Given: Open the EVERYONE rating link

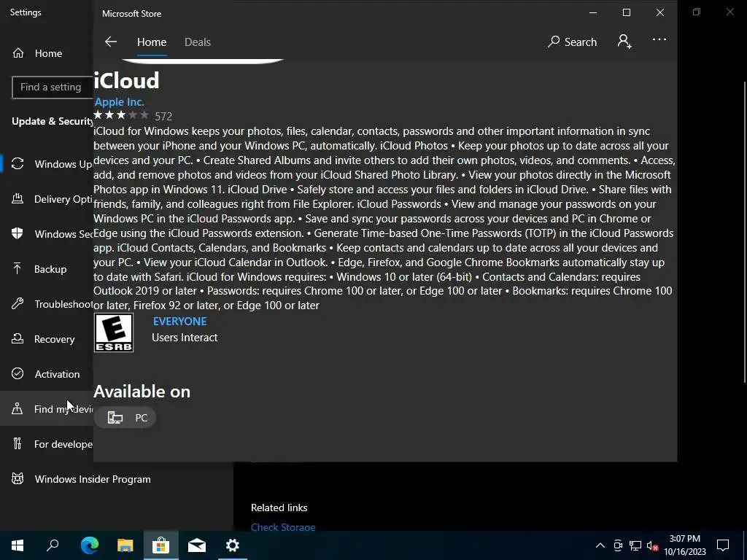Looking at the screenshot, I should pos(179,322).
